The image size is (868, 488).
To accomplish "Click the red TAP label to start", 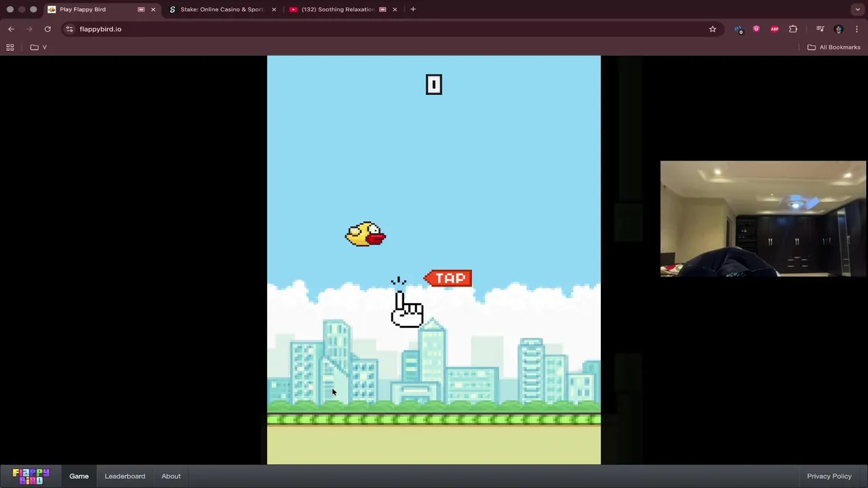I will coord(448,279).
